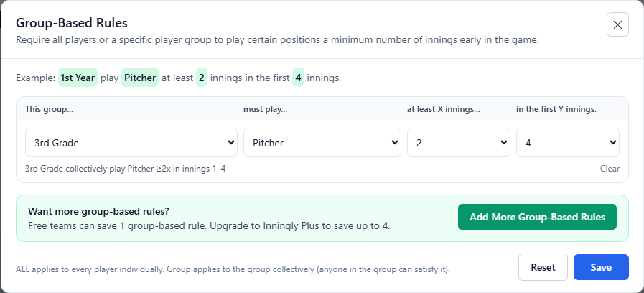The image size is (644, 293).
Task: Open the Pitcher position dropdown
Action: click(x=322, y=143)
